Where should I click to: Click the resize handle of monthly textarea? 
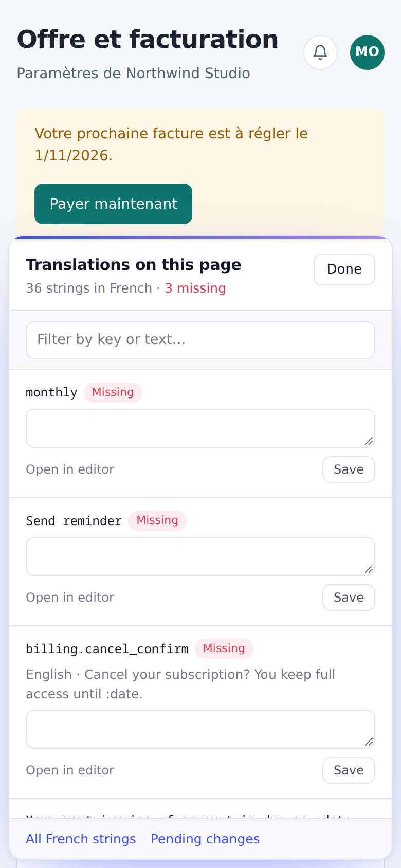[369, 441]
